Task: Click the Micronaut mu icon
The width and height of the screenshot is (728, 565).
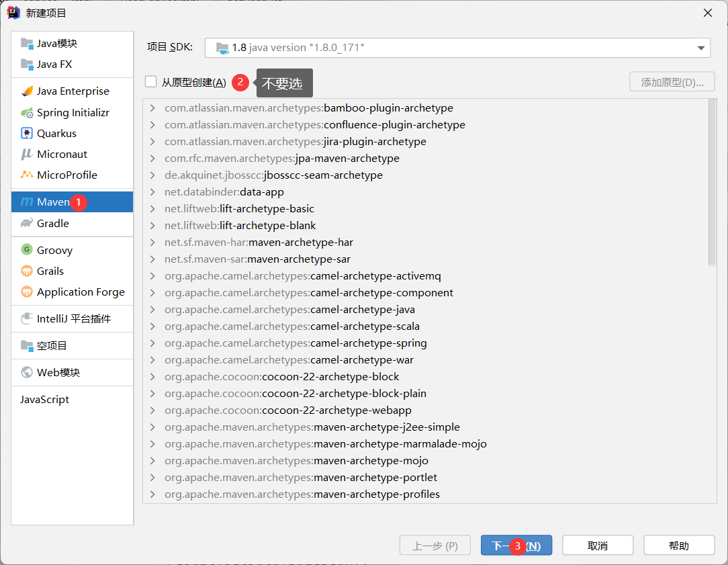Action: click(27, 154)
